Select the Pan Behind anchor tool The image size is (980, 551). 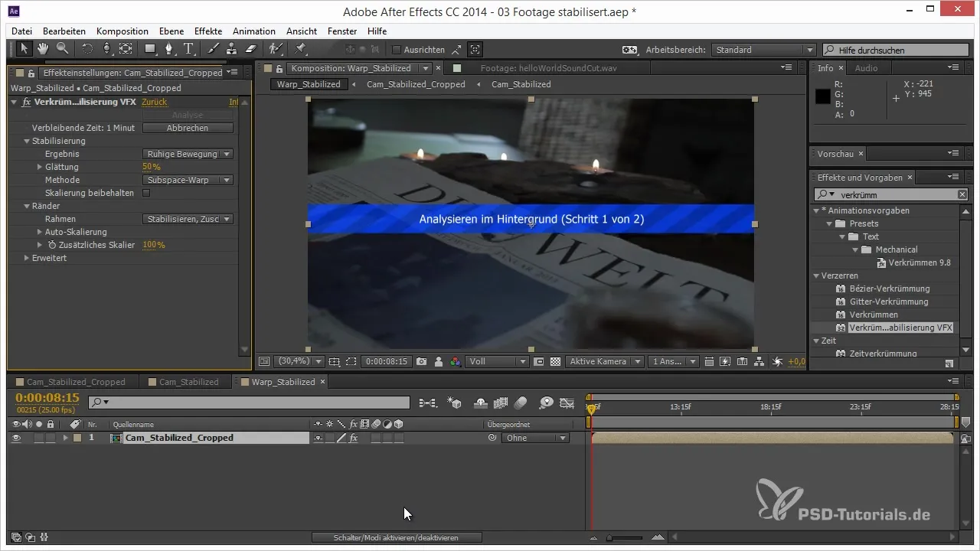[126, 49]
